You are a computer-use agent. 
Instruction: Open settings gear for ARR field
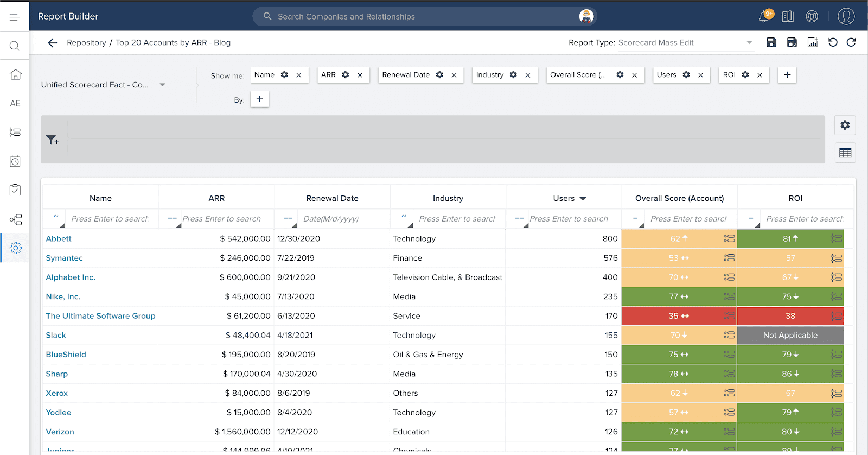point(346,75)
